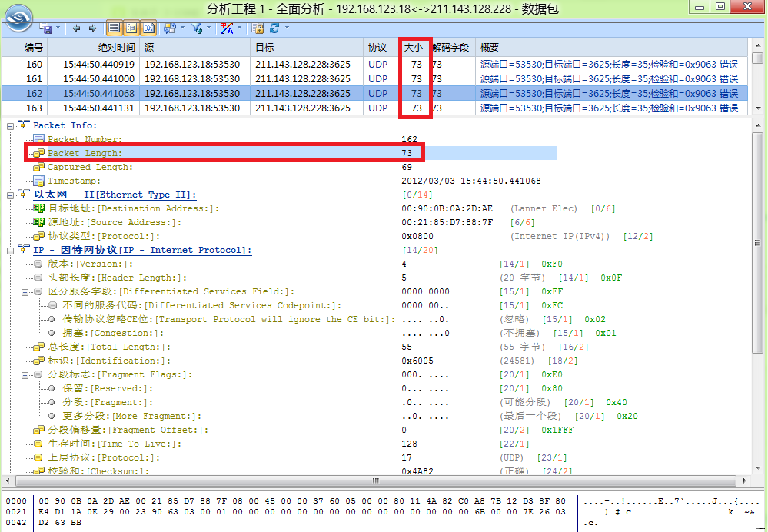Click the add filter funnel icon

tap(198, 28)
